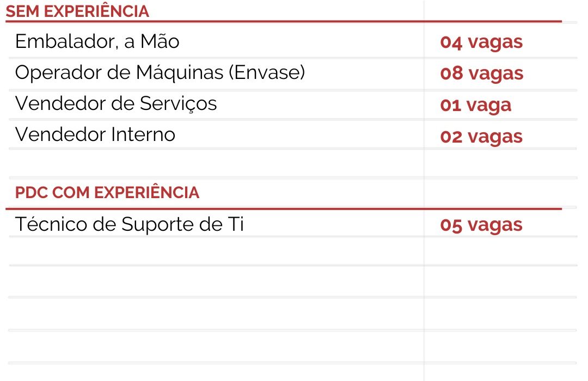
Task: Click the red line under SEM EXPERIÊNCIA
Action: tap(283, 22)
